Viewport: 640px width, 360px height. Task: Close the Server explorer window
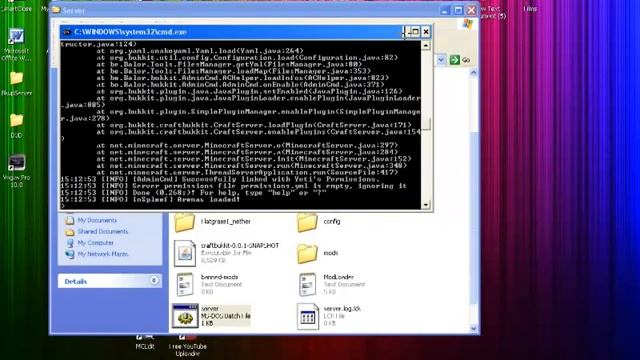[471, 10]
